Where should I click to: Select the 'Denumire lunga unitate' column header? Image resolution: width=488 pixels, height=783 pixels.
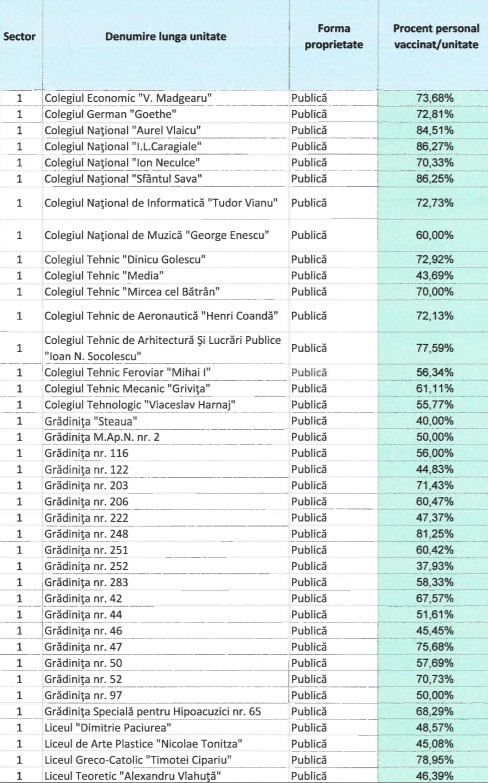coord(165,36)
